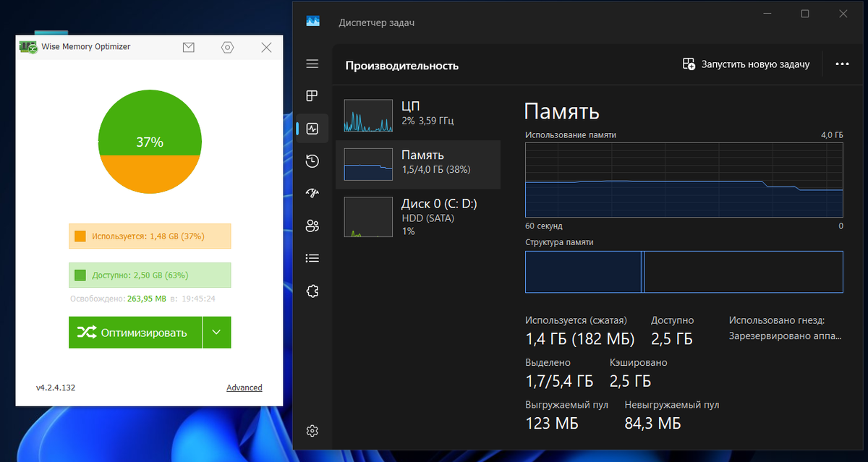Click the 37% memory pie chart
The image size is (868, 462).
pos(149,142)
